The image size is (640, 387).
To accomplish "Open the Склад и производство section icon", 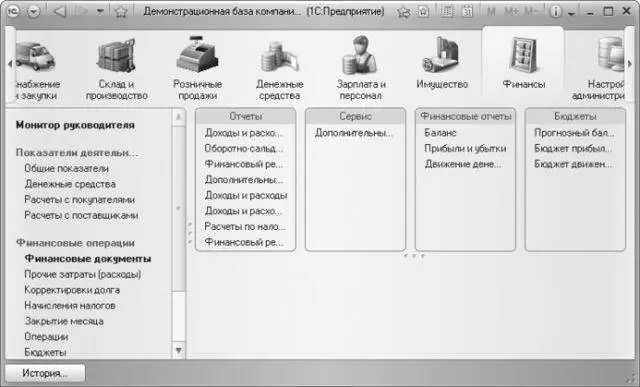I will click(x=116, y=55).
